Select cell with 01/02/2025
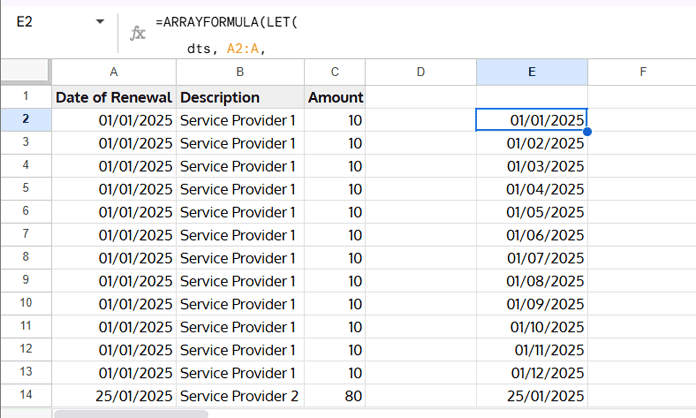This screenshot has width=696, height=418. click(532, 143)
